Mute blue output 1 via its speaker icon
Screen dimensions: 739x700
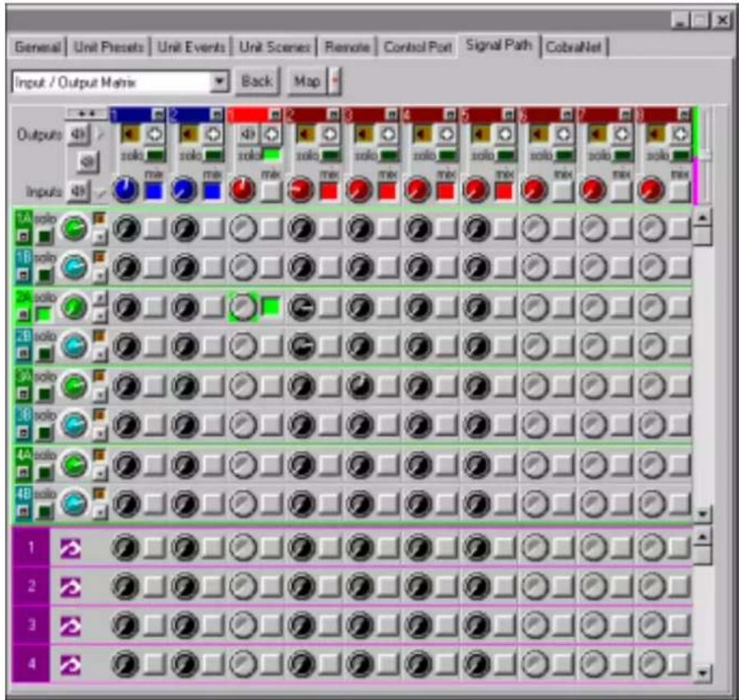[130, 135]
